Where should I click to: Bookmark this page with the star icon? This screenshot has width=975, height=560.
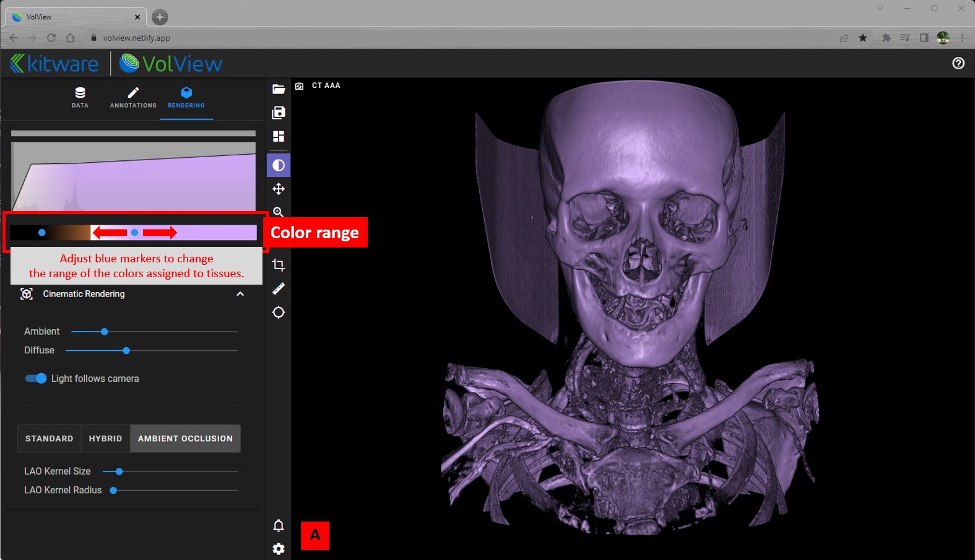863,38
